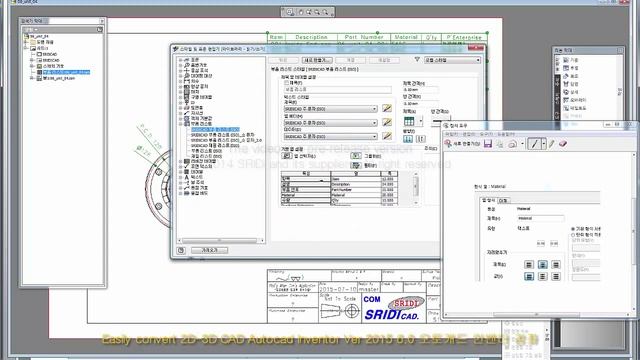Open the heading placement dropdown arrow
The image size is (640, 360).
click(420, 121)
